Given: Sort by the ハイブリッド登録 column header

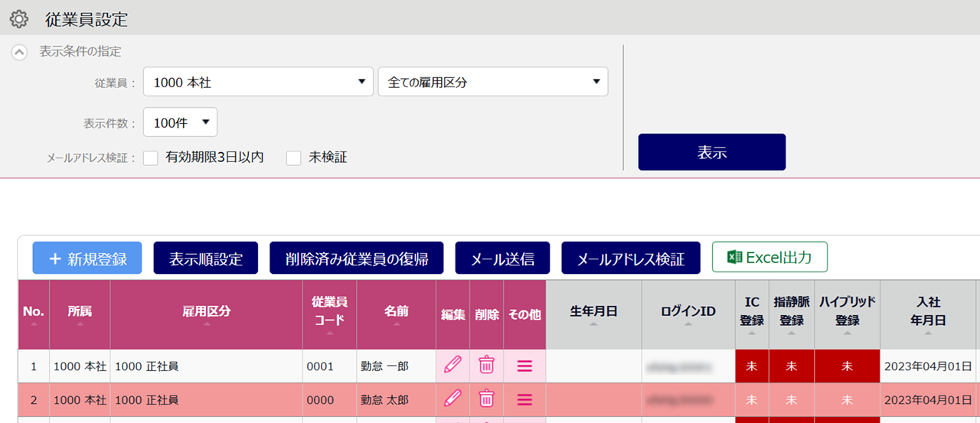Looking at the screenshot, I should (x=847, y=314).
